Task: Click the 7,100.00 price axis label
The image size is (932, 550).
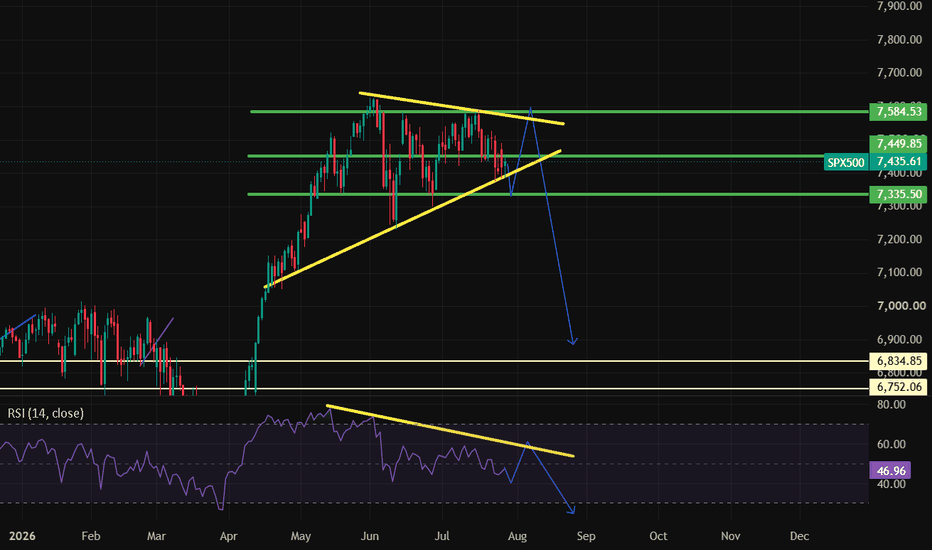Action: point(900,272)
